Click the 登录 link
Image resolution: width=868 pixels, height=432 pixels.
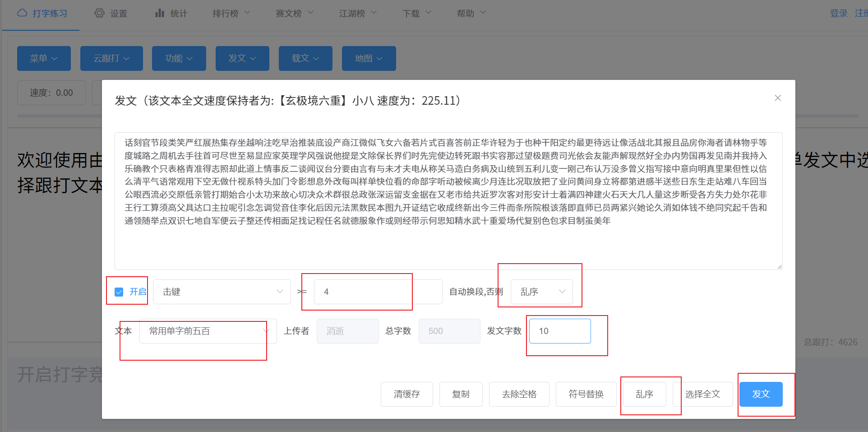click(x=838, y=14)
